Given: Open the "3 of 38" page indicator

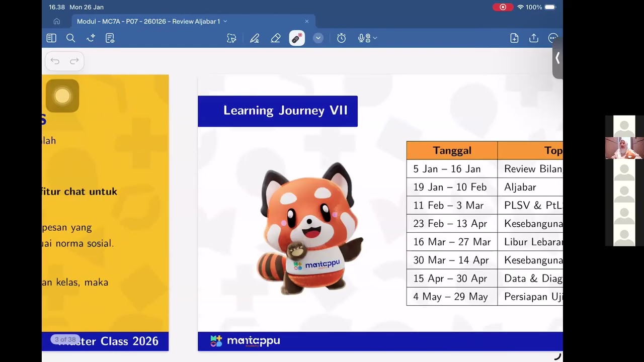Looking at the screenshot, I should pyautogui.click(x=65, y=340).
